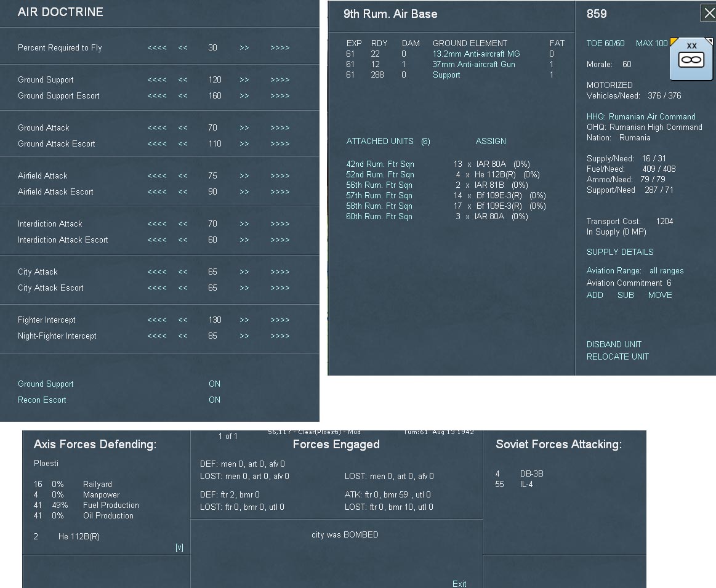
Task: Increase Fighter Intercept by large step
Action: 280,320
